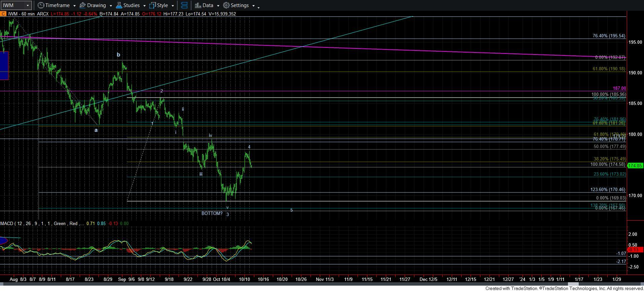Expand the Drawing dropdown arrow
Viewport: 644px width, 291px height.
coord(110,6)
